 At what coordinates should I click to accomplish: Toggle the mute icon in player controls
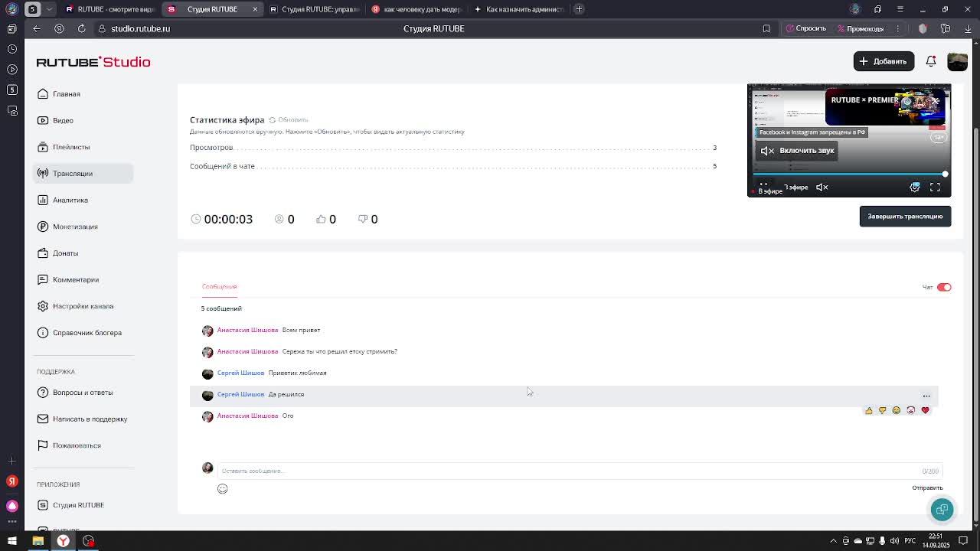click(822, 187)
